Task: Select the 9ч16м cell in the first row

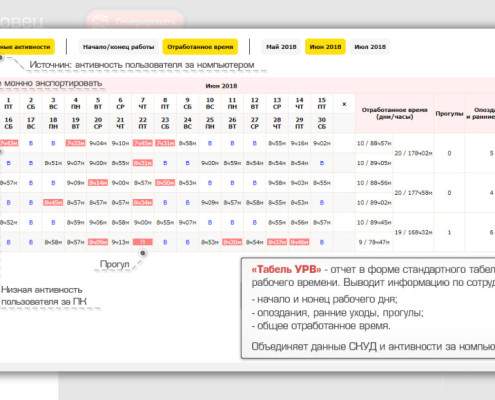Action: (x=299, y=143)
